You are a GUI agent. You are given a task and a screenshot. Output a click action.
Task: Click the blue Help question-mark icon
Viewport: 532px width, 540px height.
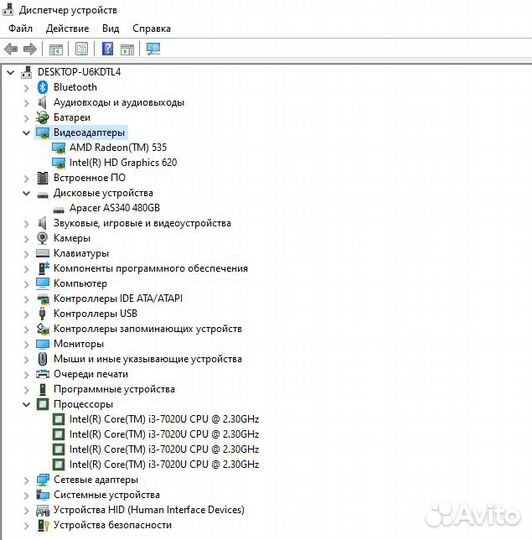click(107, 49)
